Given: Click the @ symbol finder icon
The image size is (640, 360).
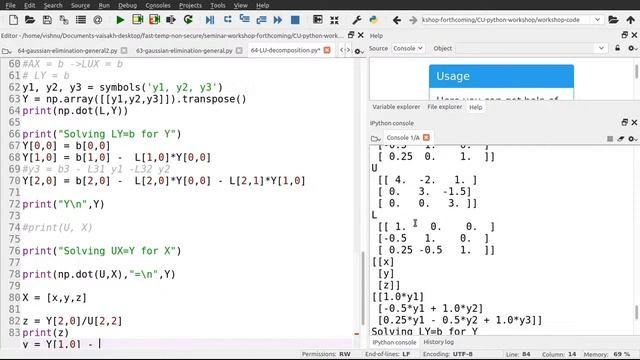Looking at the screenshot, I should tap(98, 20).
